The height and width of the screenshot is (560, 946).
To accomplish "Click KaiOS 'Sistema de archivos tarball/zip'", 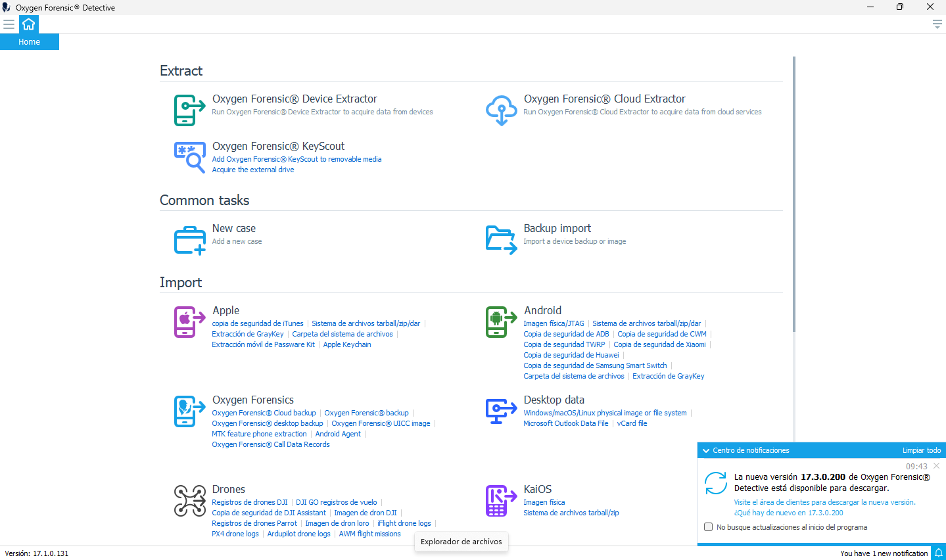I will pyautogui.click(x=571, y=513).
